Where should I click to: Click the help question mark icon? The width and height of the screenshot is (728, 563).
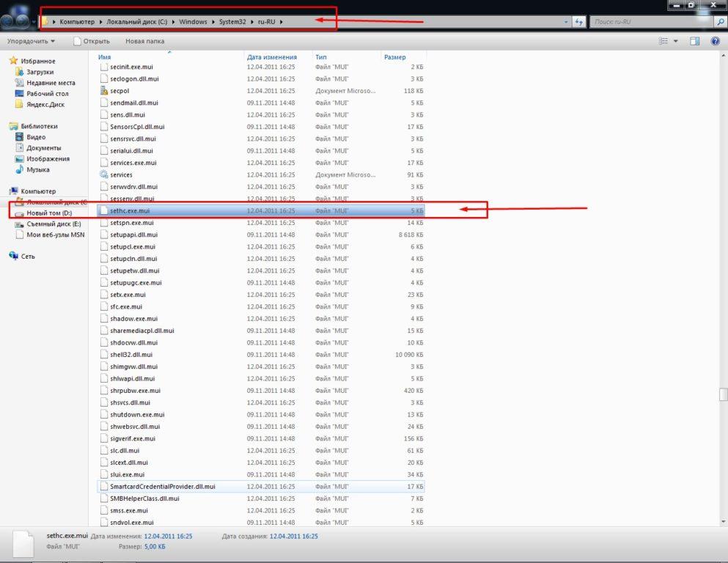tap(716, 41)
